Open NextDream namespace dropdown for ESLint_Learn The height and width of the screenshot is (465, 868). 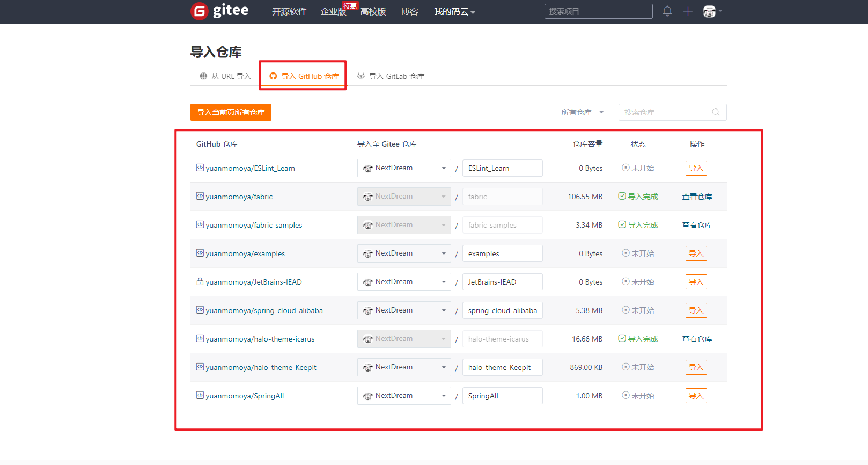click(x=404, y=168)
